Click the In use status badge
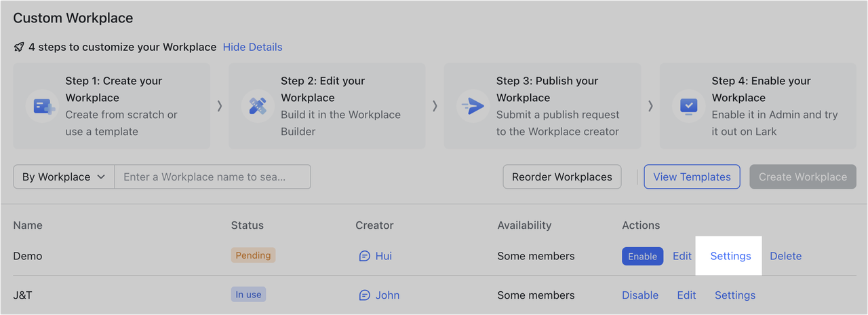 pyautogui.click(x=248, y=295)
